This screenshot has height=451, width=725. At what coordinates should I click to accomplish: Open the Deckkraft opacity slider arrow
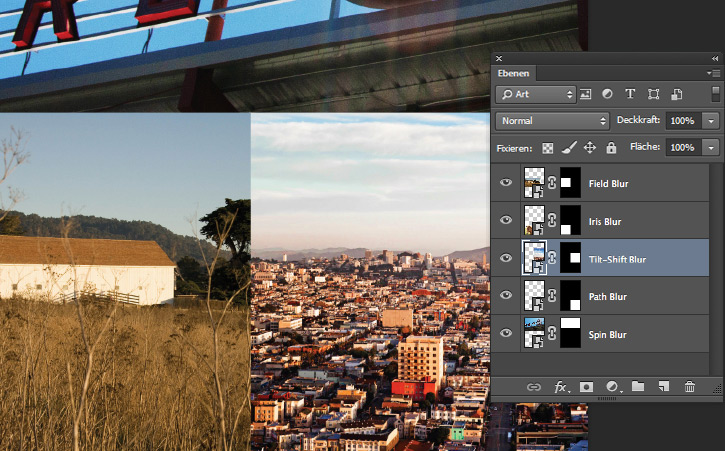click(x=711, y=121)
